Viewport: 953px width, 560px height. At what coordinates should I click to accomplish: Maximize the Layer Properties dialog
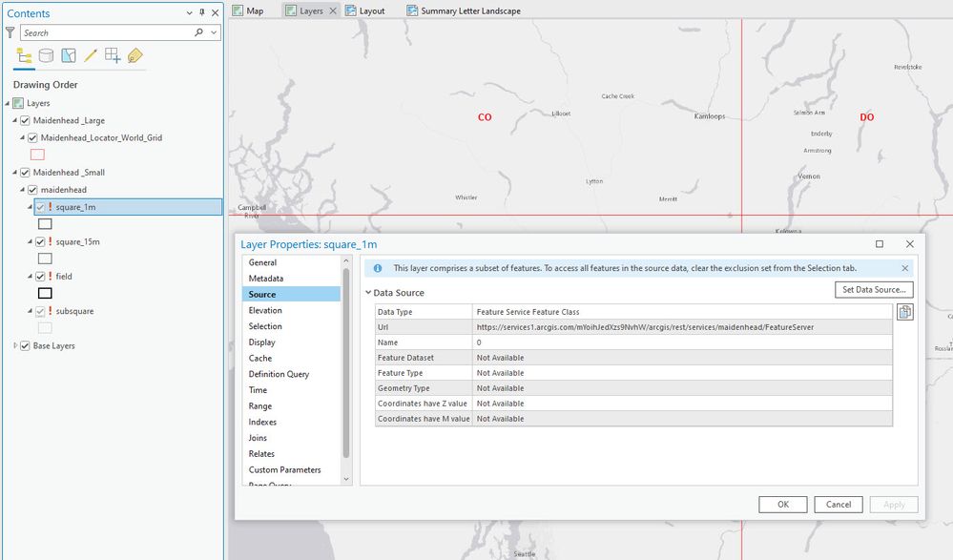(x=879, y=244)
